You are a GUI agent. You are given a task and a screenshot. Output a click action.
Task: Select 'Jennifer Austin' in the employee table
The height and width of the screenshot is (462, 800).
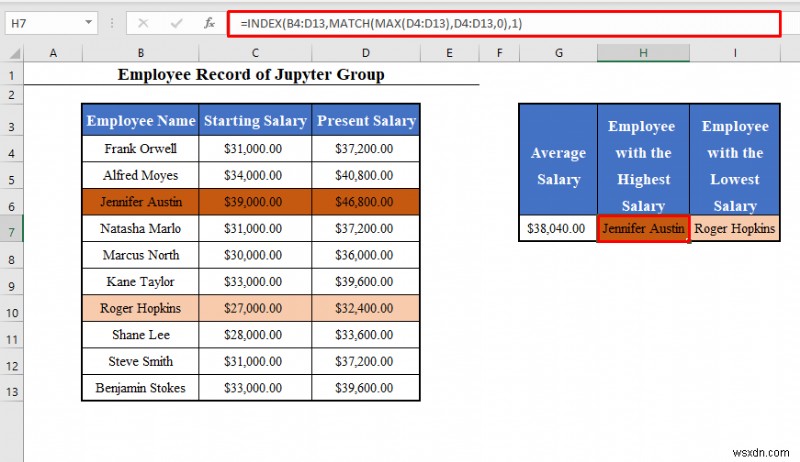click(140, 201)
